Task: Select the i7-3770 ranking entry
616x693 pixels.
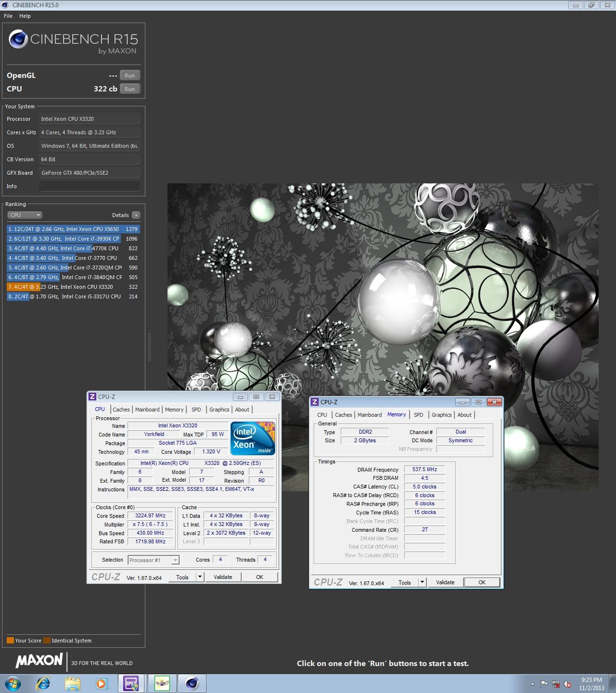Action: click(x=73, y=258)
